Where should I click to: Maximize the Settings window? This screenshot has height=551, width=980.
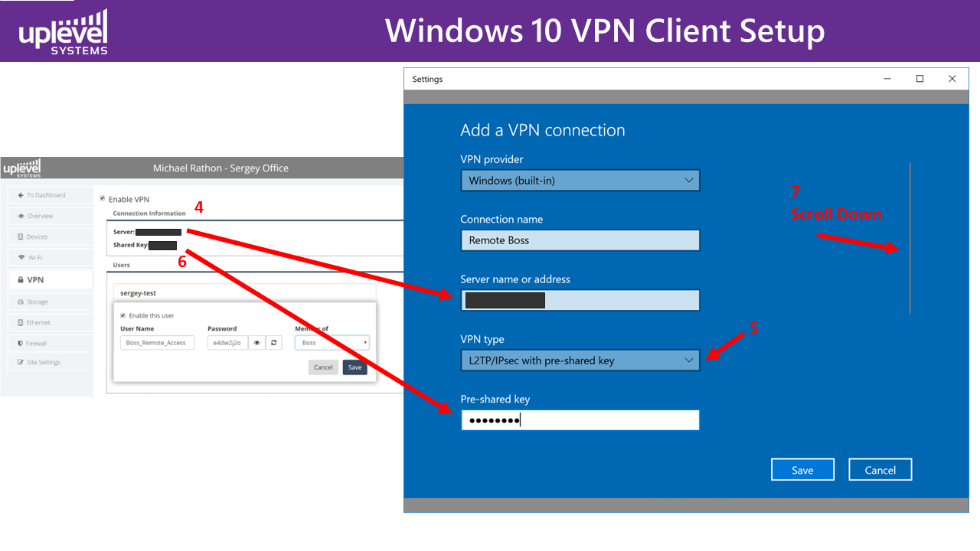tap(920, 79)
